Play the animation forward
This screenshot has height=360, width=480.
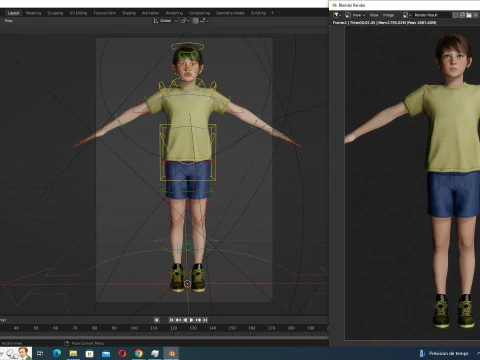coord(192,320)
